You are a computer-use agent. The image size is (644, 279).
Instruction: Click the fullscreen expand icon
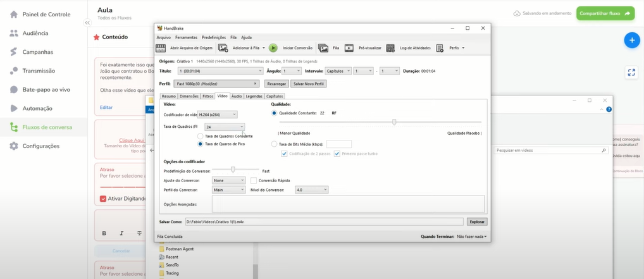(631, 73)
